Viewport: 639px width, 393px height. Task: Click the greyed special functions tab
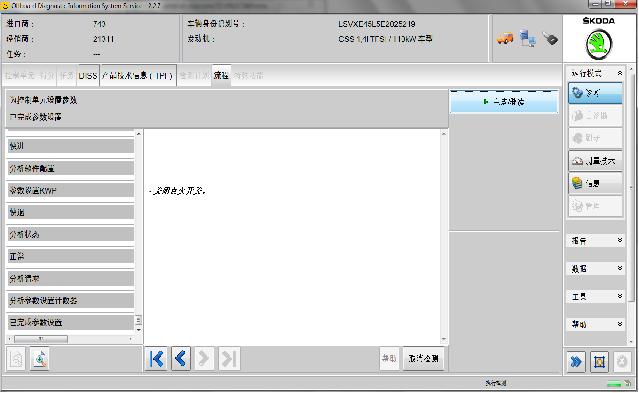[x=249, y=76]
